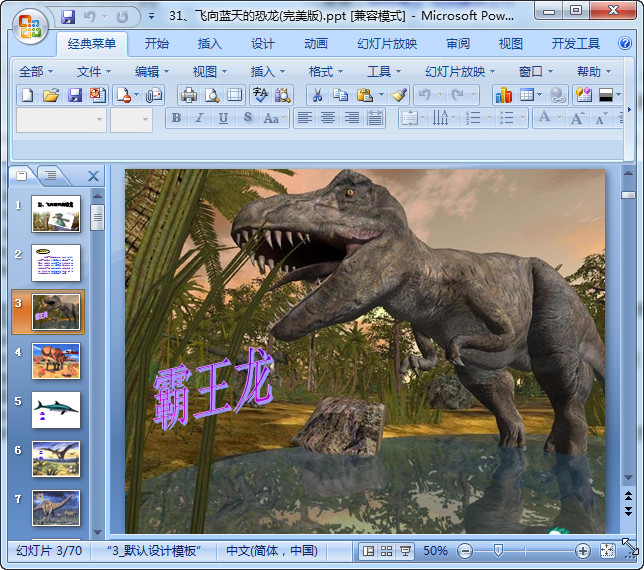
Task: Open the 格式 classic menu
Action: [x=326, y=72]
